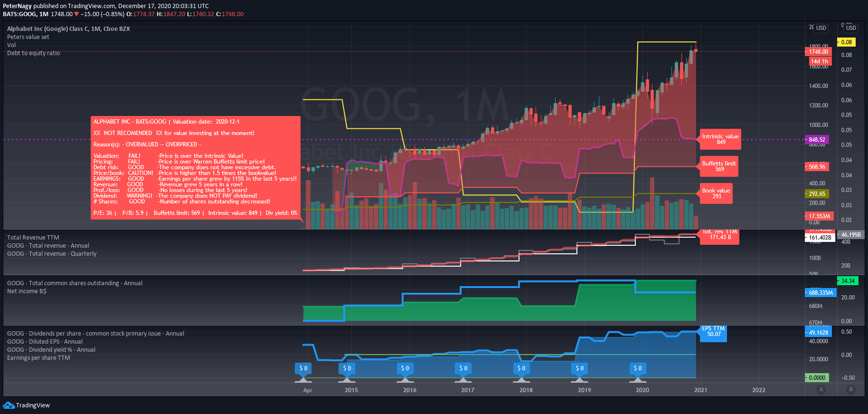
Task: Click the gray 46.195B revenue label
Action: (x=851, y=235)
